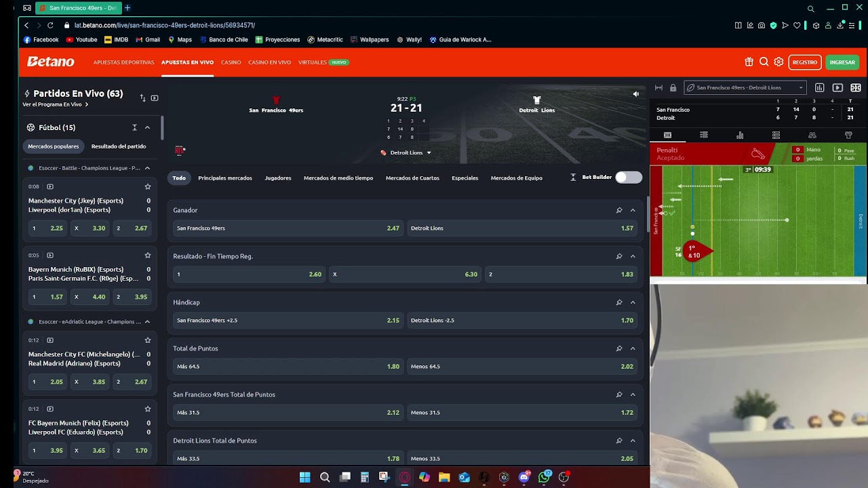Click the sort arrows icon beside Partidos En Vivo
The image size is (868, 488).
click(x=142, y=98)
